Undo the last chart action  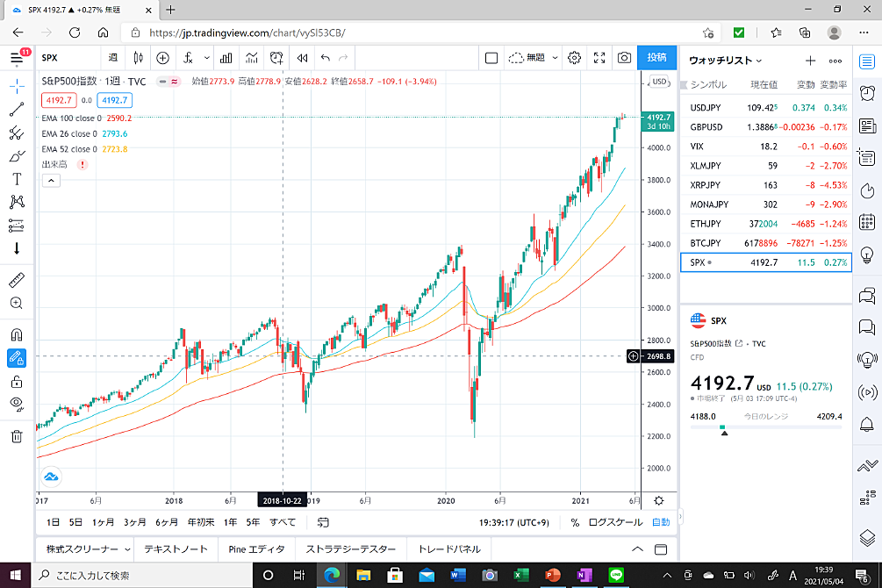[x=325, y=57]
